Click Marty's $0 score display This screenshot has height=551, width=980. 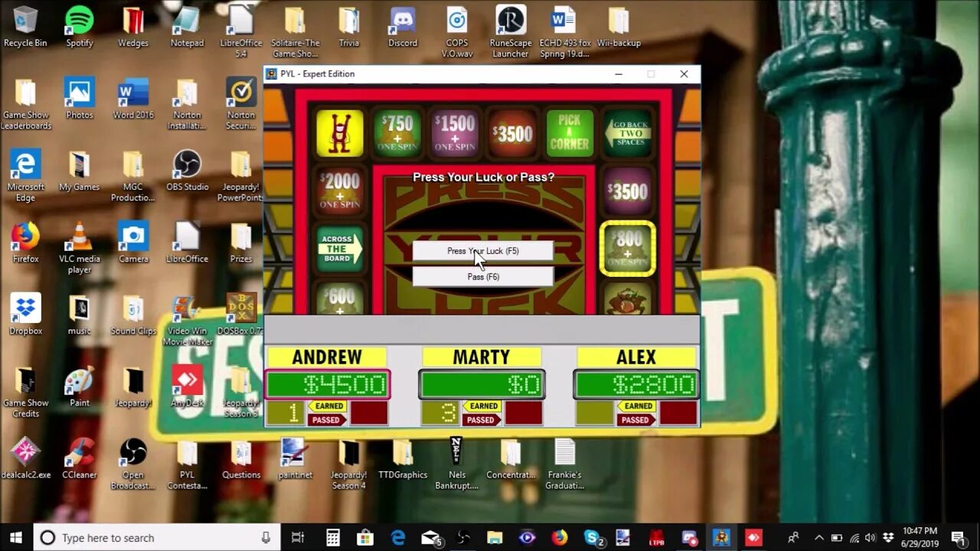[x=482, y=384]
